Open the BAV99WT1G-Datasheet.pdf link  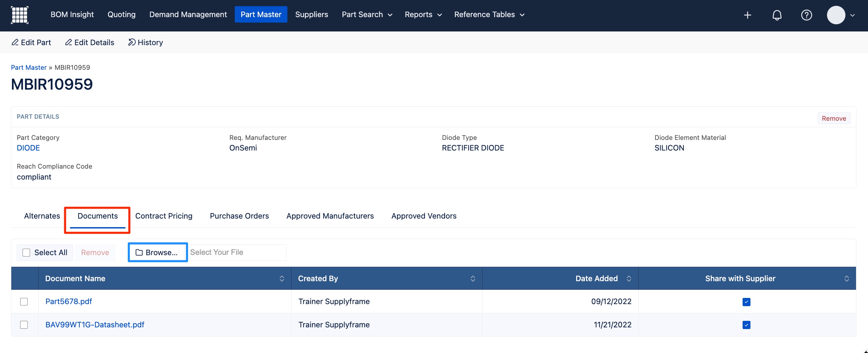95,325
